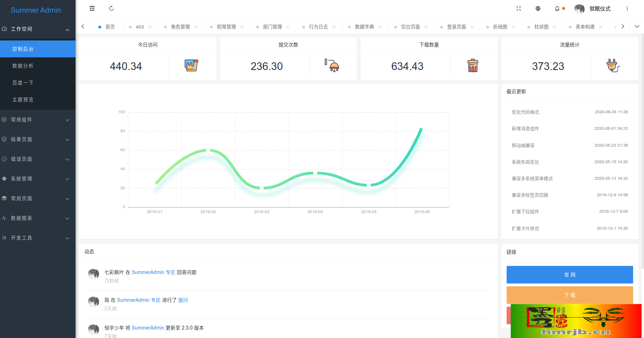Screen dimensions: 644x338
Task: Close the 空白页面 tab
Action: point(426,27)
